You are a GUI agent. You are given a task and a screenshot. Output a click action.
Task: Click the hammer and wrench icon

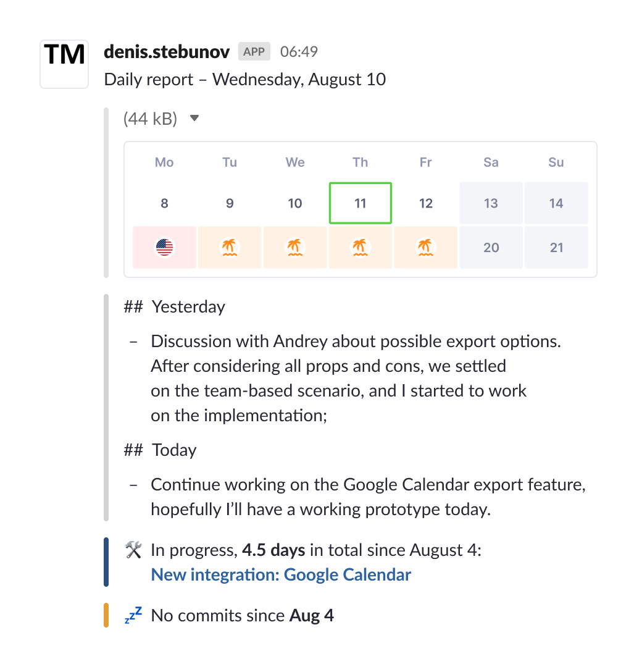point(133,550)
